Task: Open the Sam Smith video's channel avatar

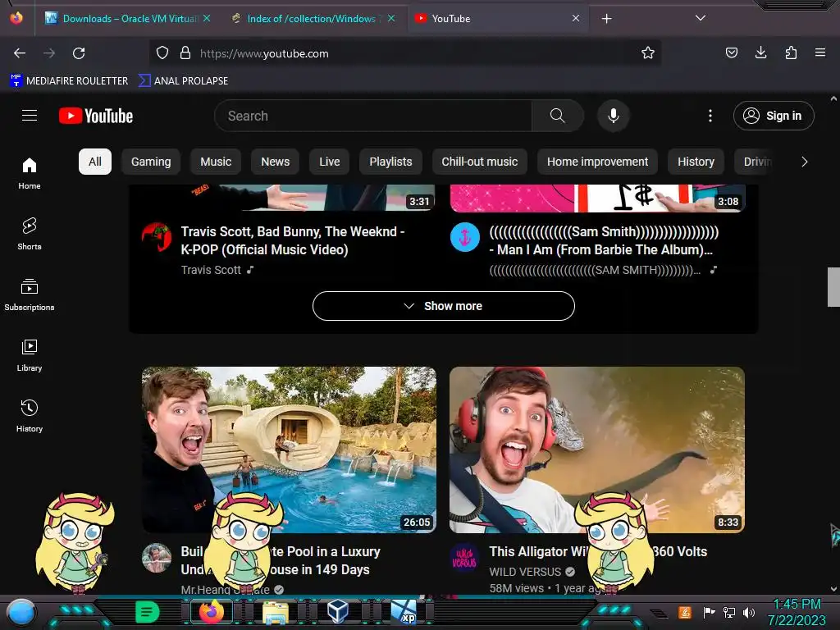Action: tap(464, 237)
